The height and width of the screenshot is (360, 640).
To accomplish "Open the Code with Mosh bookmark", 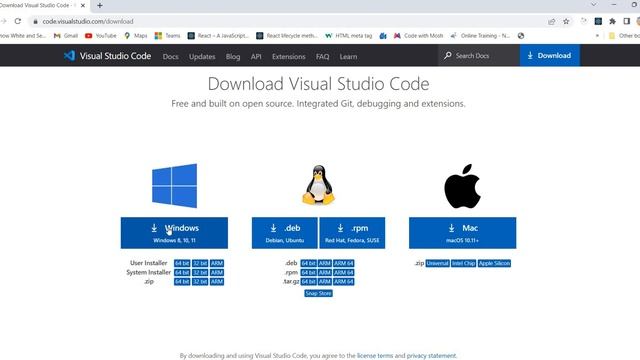I will point(418,36).
